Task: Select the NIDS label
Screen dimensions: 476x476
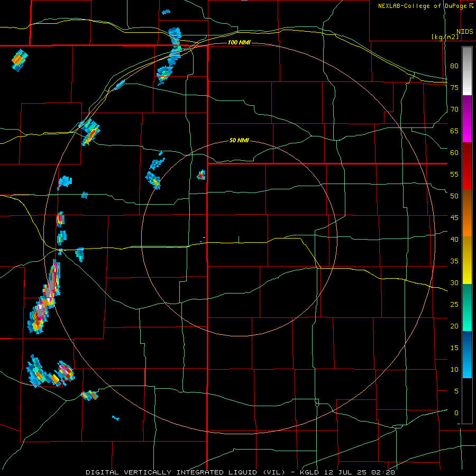Action: [465, 32]
